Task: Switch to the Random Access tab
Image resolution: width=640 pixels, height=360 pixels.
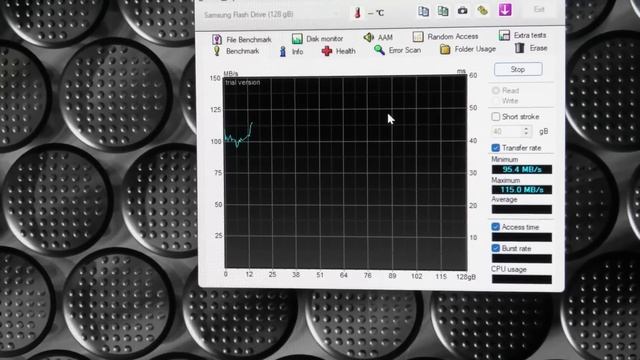Action: 445,36
